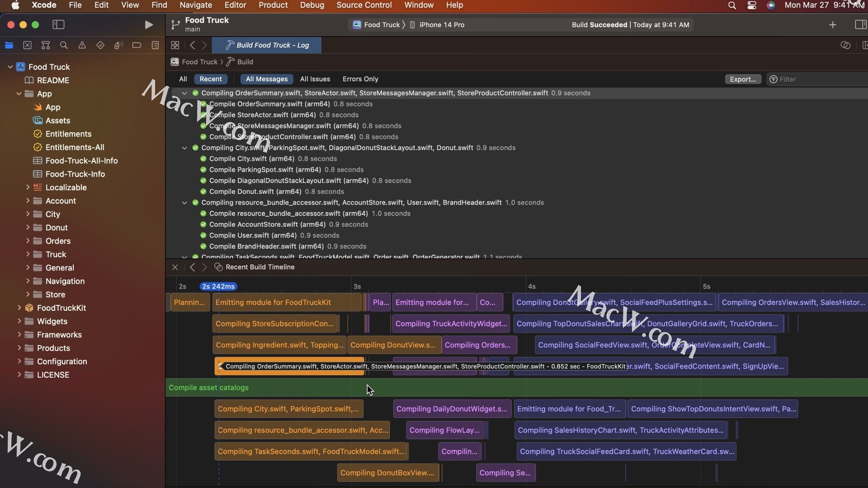This screenshot has height=488, width=868.
Task: Show Errors Only in the log
Action: pos(360,79)
